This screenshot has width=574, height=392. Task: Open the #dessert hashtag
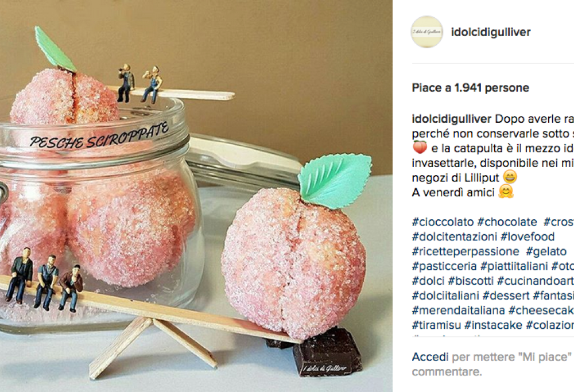tap(506, 296)
